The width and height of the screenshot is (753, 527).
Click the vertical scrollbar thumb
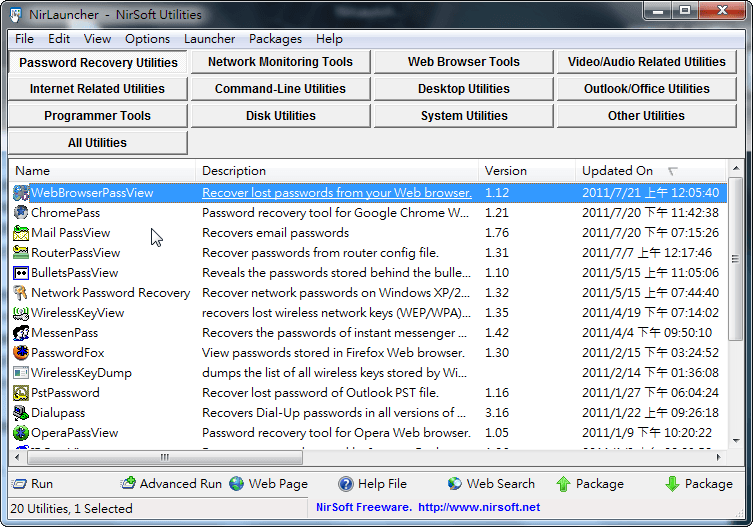click(x=736, y=259)
